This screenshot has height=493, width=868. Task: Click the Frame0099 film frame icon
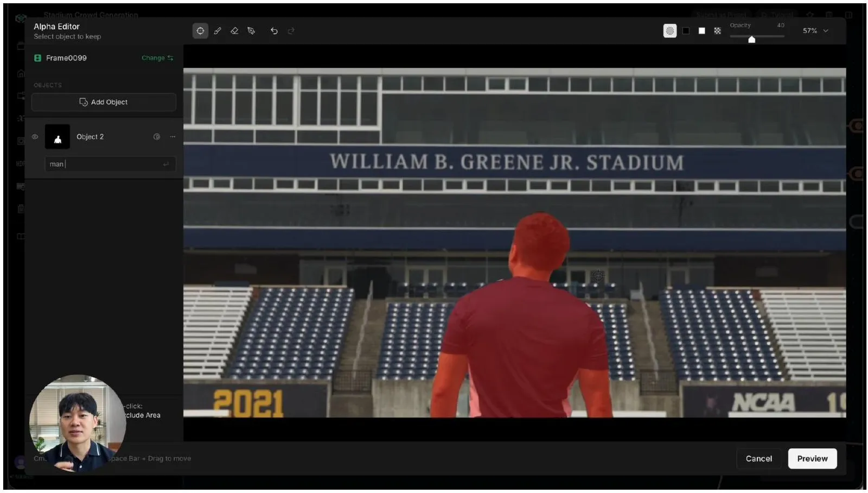(x=37, y=58)
